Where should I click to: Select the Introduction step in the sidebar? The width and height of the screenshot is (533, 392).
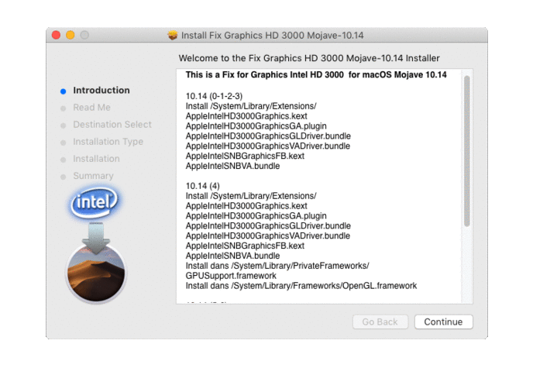click(101, 91)
